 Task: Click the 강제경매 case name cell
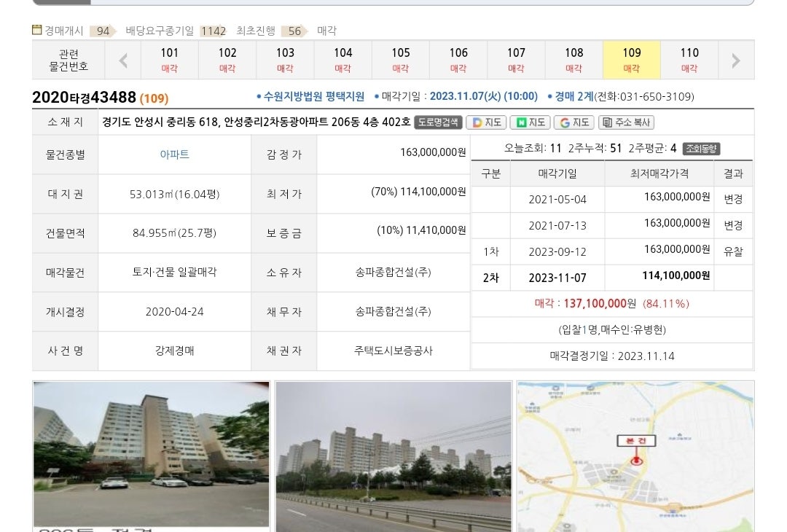174,351
